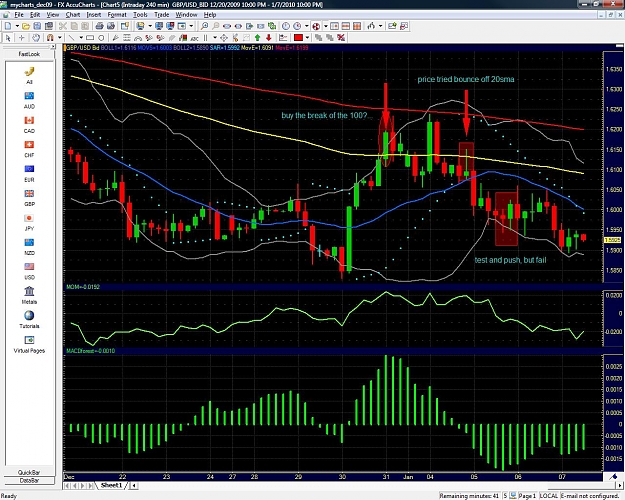Open a file with the folder icon
The height and width of the screenshot is (500, 625).
click(x=26, y=26)
